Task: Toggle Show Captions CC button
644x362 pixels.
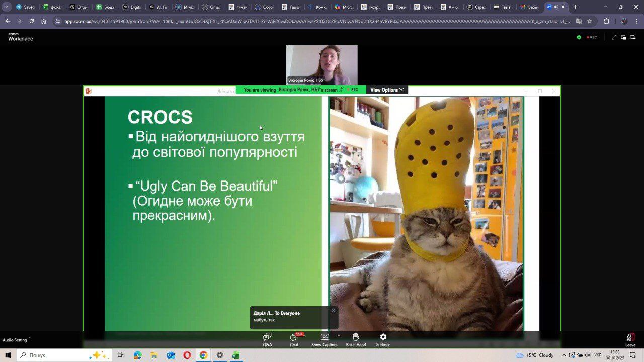Action: (325, 339)
